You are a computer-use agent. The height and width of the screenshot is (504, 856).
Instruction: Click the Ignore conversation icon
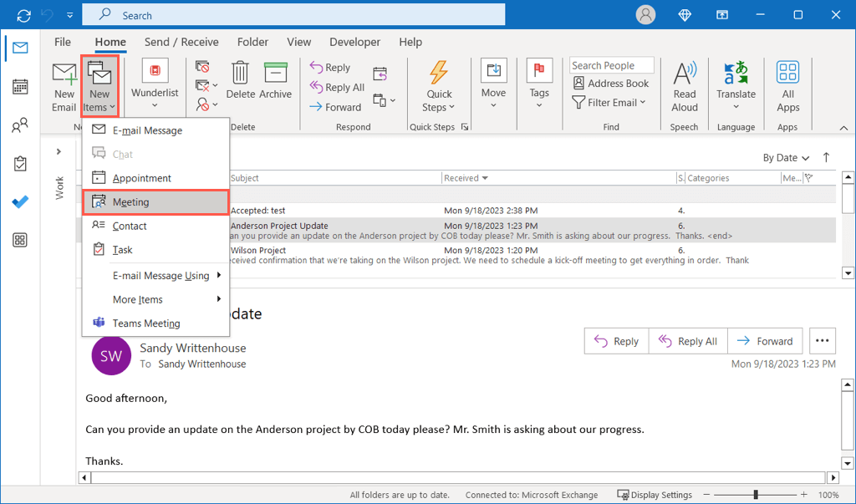[202, 67]
